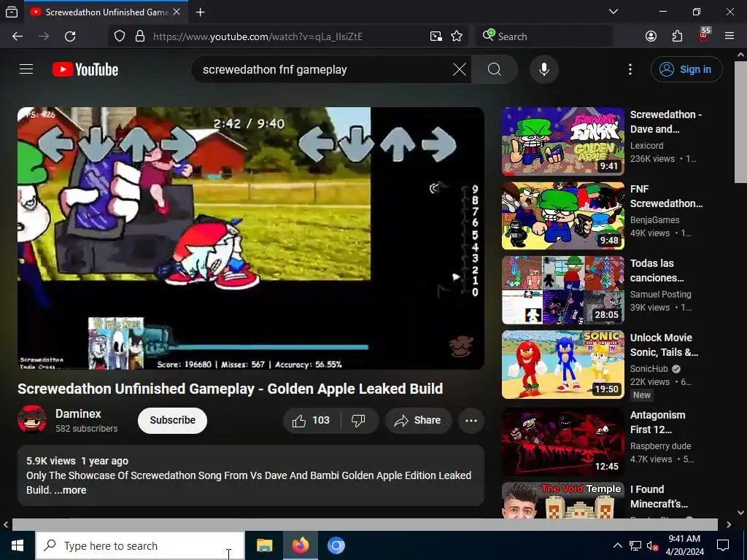This screenshot has width=747, height=560.
Task: Open Chromium browser taskbar icon
Action: tap(336, 545)
